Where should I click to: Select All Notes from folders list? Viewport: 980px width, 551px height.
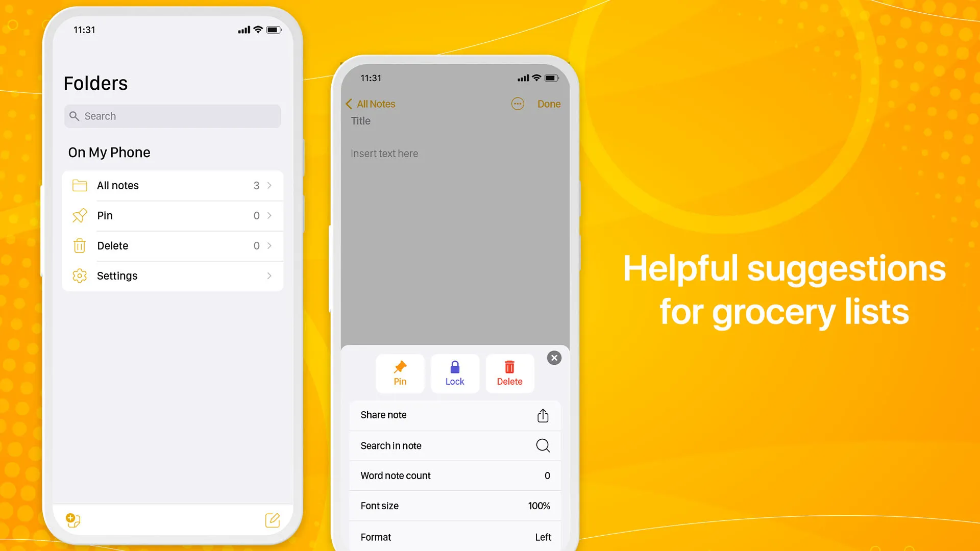(173, 185)
